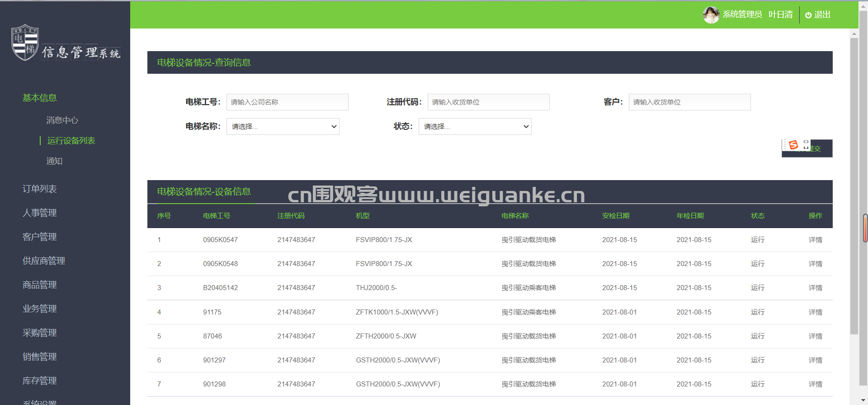Open 订单列表 menu
Image resolution: width=868 pixels, height=405 pixels.
(40, 189)
